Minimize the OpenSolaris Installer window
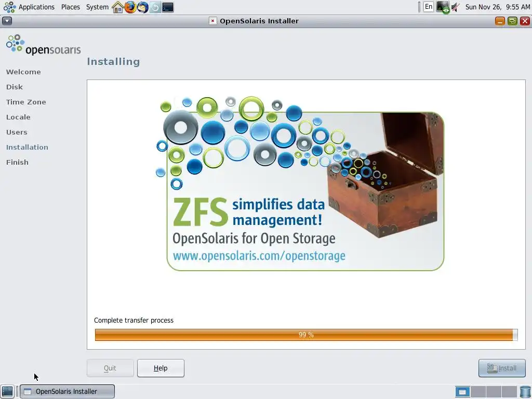 [x=500, y=21]
